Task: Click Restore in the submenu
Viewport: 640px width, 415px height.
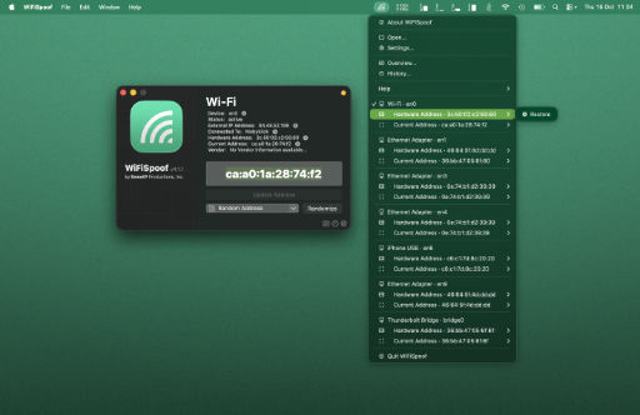Action: pyautogui.click(x=536, y=114)
